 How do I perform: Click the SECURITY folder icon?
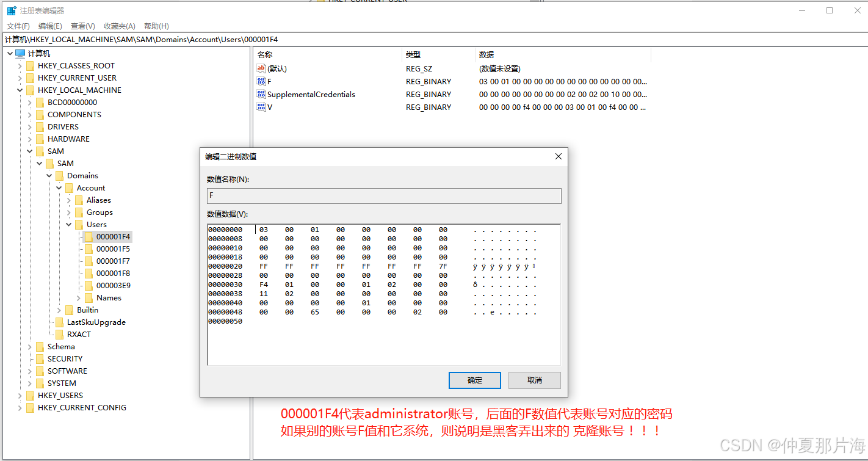(40, 358)
